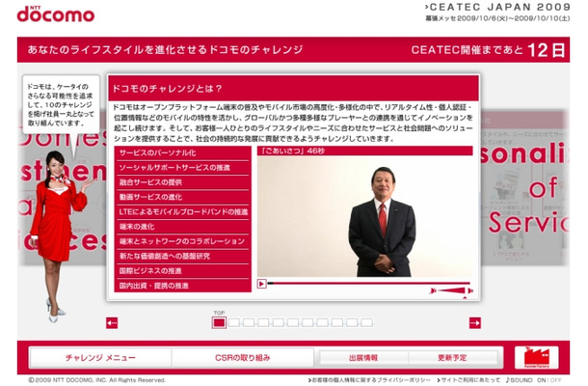588x386 pixels.
Task: Turn sound OFF in footer
Action: (556, 380)
